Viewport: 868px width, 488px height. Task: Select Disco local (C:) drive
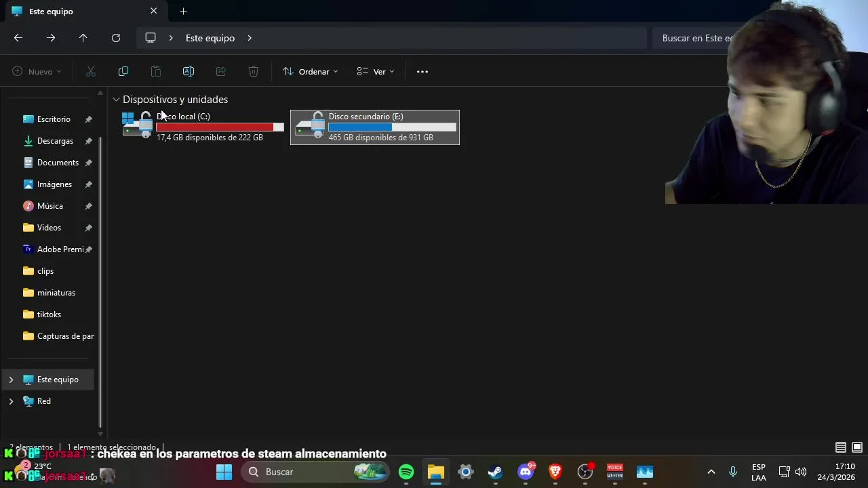[203, 127]
